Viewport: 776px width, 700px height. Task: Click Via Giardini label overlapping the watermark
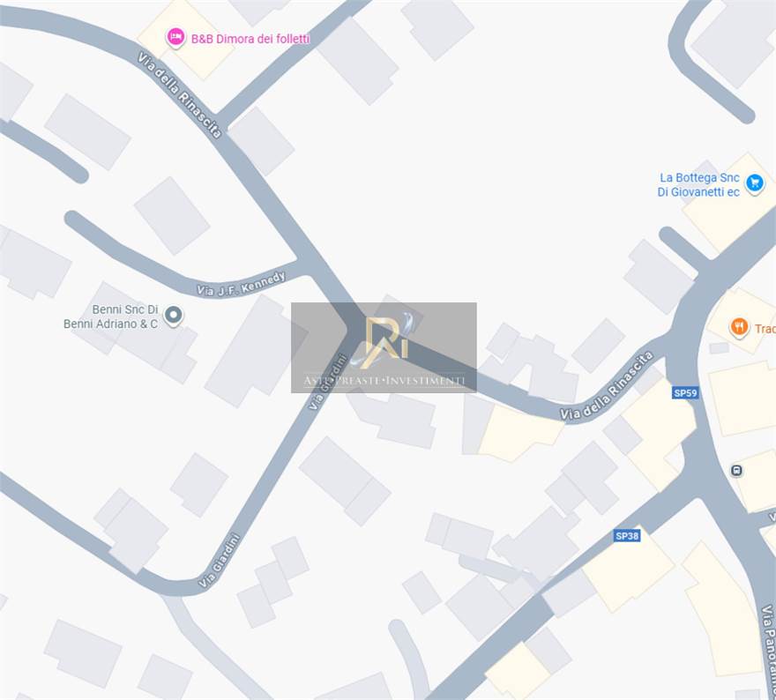[x=326, y=382]
